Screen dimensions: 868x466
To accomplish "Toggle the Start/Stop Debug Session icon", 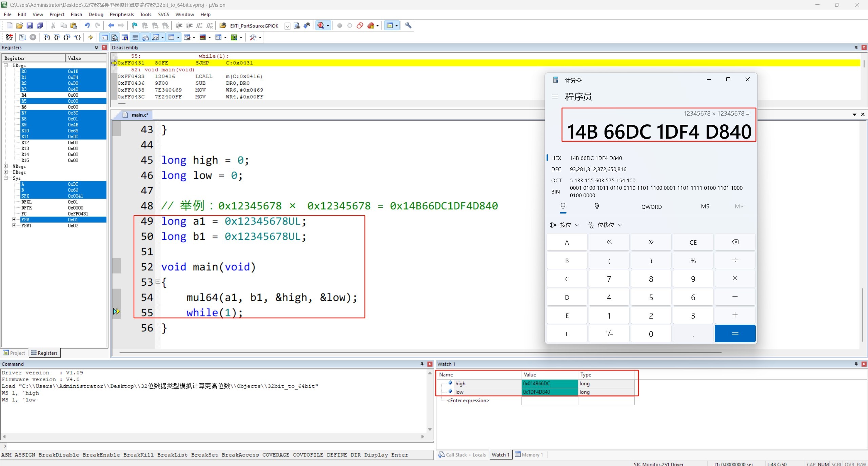I will coord(321,25).
